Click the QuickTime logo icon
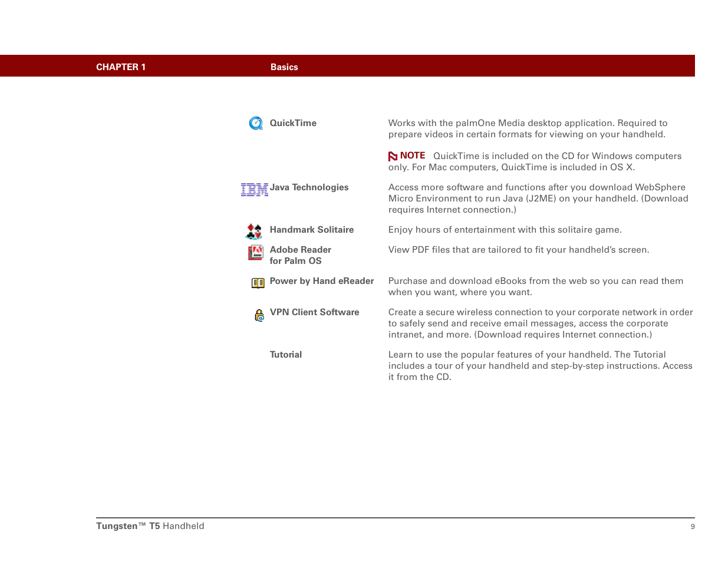This screenshot has width=728, height=562. 256,123
